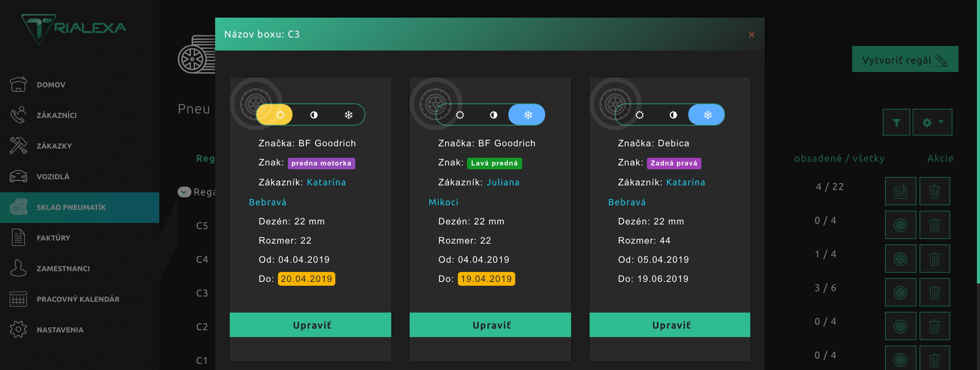
Task: Click the Vytvoriť regál button
Action: [x=905, y=59]
